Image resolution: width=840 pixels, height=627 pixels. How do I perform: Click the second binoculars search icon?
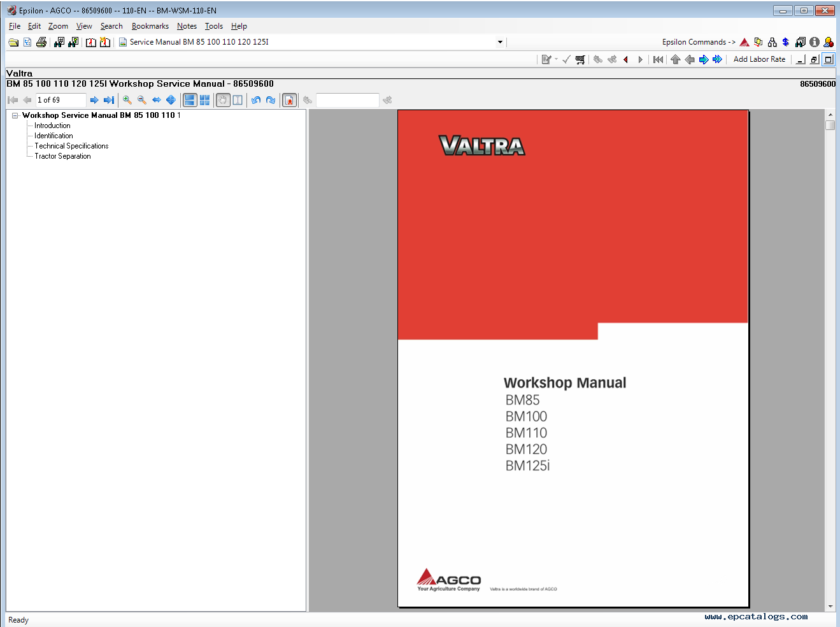pyautogui.click(x=73, y=42)
